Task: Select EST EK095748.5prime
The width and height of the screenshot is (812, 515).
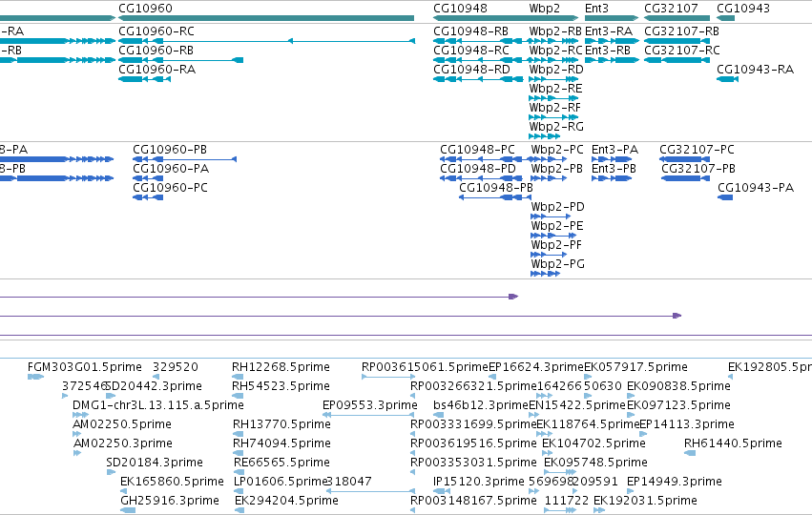Action: click(596, 463)
